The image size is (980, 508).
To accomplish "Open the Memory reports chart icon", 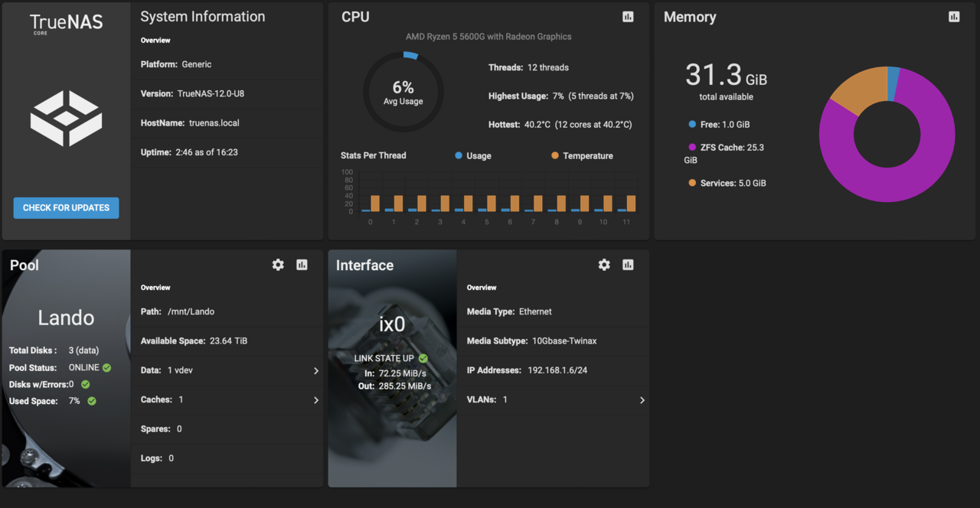I will pos(954,17).
